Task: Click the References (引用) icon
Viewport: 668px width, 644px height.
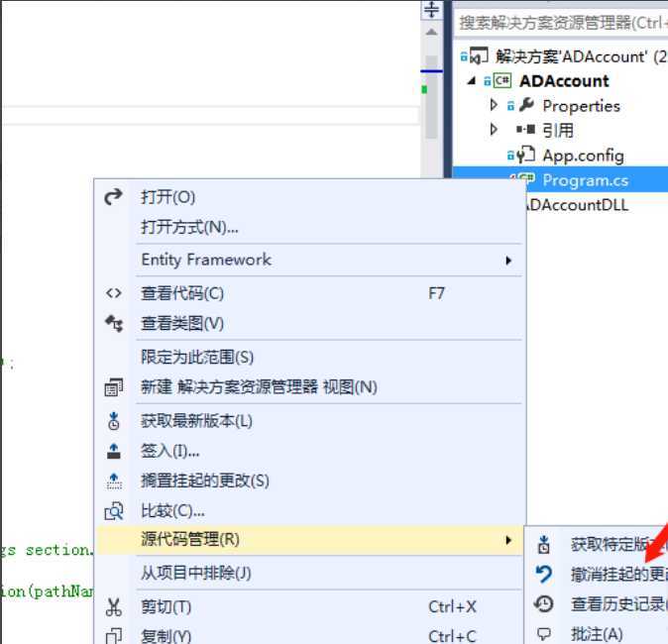Action: [x=525, y=129]
